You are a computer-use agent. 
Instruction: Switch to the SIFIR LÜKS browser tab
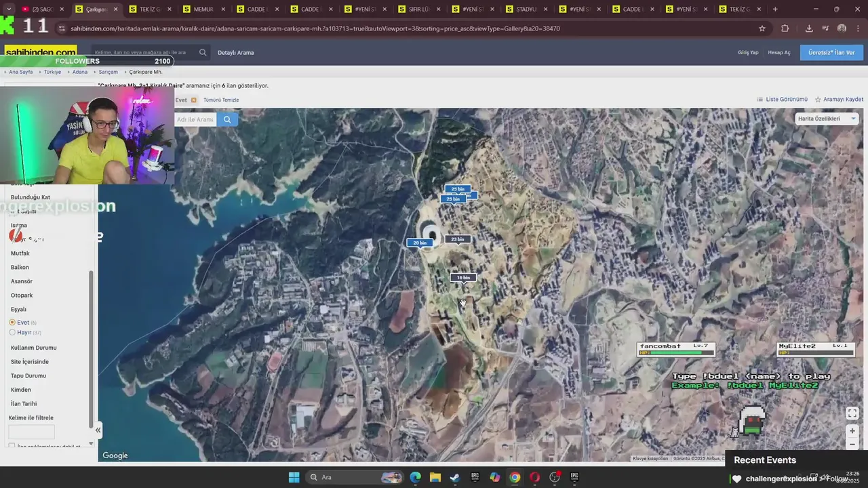[x=418, y=9]
